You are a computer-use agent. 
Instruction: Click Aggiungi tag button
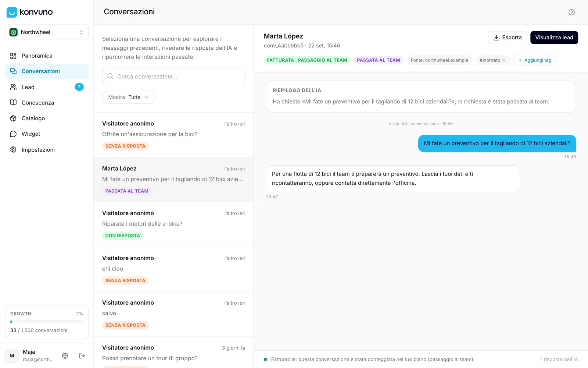click(x=534, y=60)
